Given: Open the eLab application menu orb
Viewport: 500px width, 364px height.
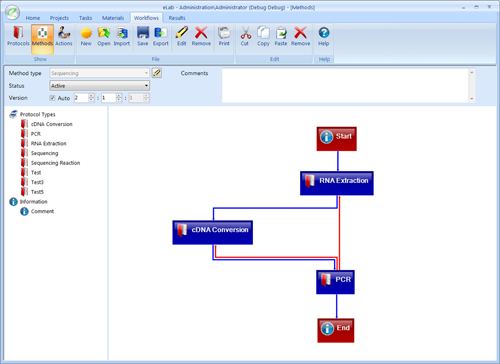Looking at the screenshot, I should (13, 12).
